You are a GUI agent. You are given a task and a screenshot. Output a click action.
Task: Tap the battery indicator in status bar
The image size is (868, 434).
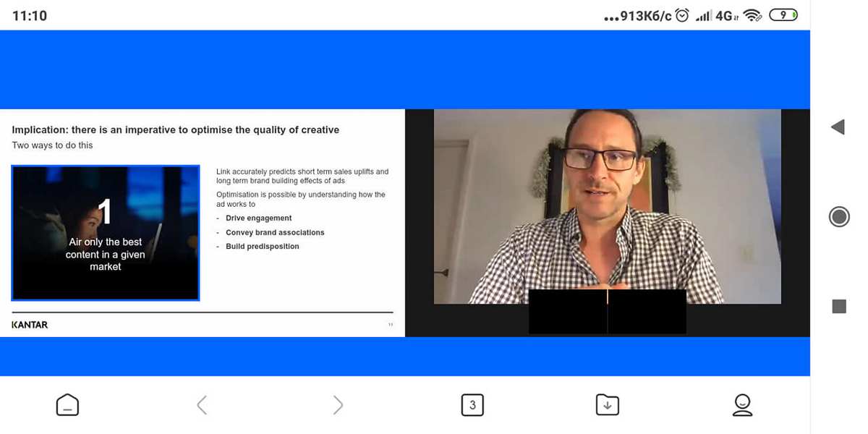[x=784, y=15]
